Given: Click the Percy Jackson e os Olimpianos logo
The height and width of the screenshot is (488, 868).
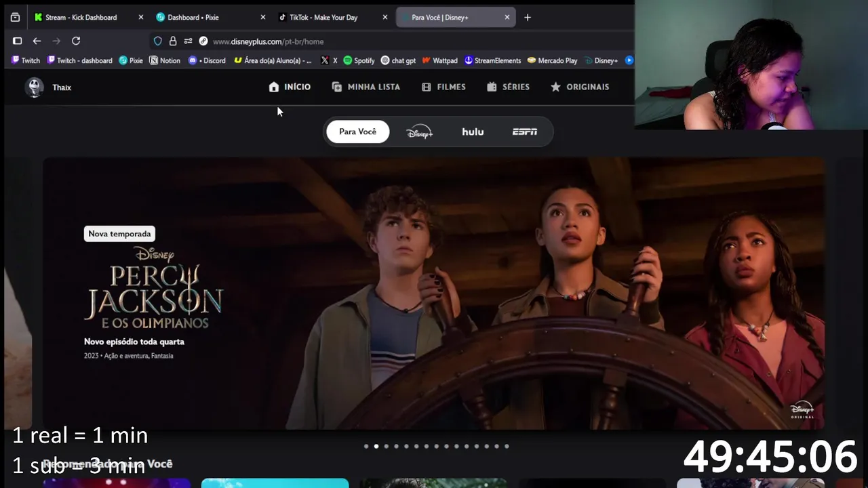Looking at the screenshot, I should (x=153, y=288).
